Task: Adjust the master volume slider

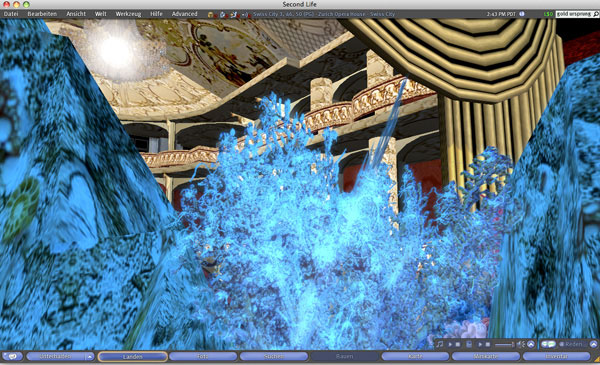Action: pos(504,345)
